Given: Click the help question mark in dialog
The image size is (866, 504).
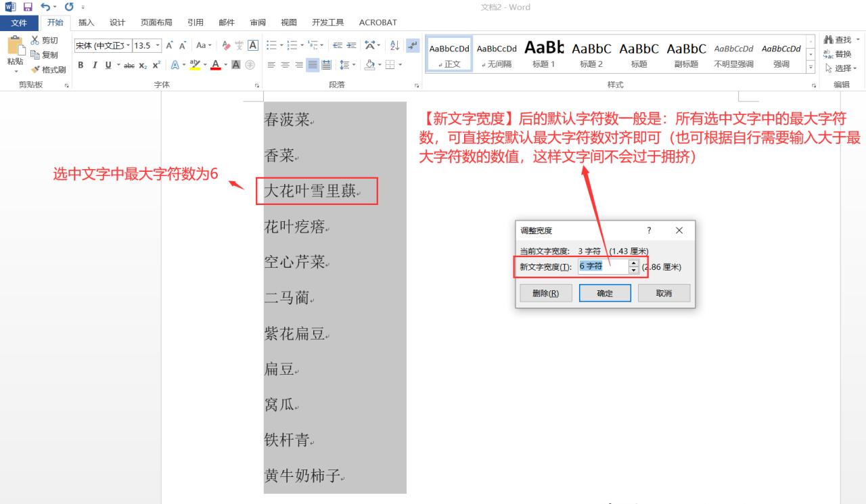Looking at the screenshot, I should (x=649, y=231).
